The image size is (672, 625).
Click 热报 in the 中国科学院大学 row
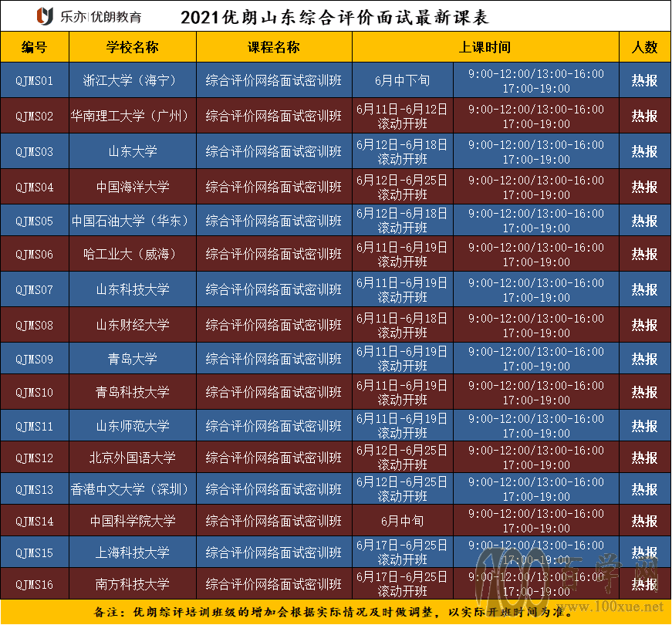644,522
